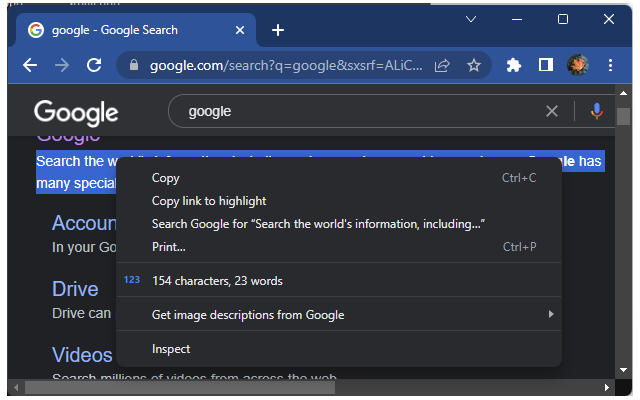Open the tab search dropdown chevron

point(471,19)
